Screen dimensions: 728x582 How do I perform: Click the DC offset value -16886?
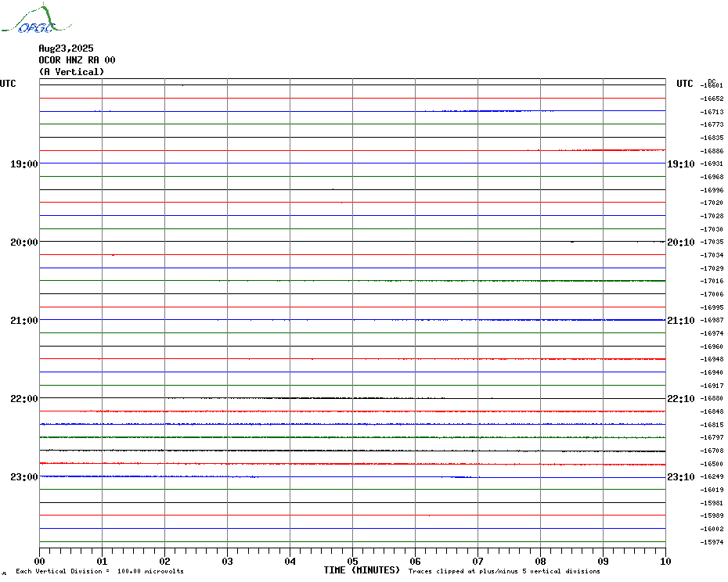pyautogui.click(x=712, y=151)
